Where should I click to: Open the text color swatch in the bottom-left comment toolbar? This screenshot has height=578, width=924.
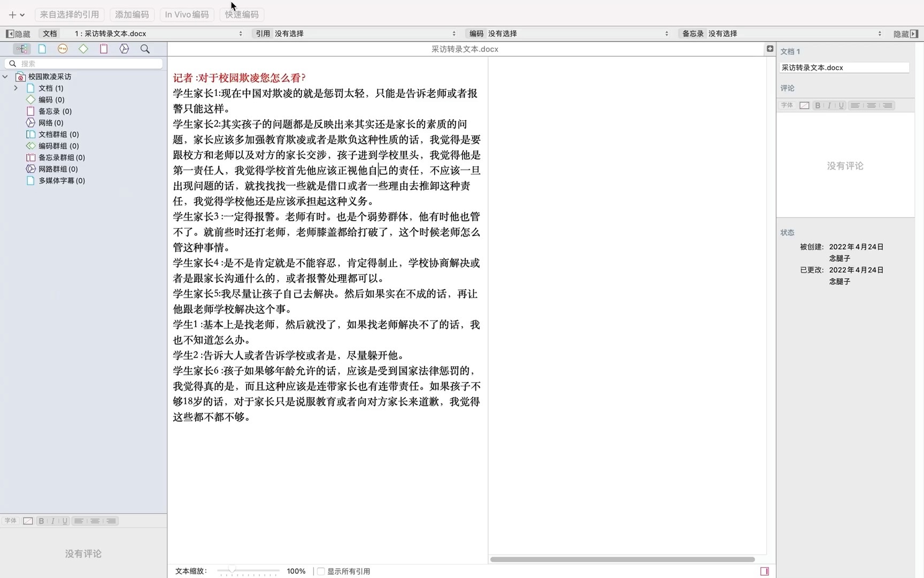click(x=28, y=521)
